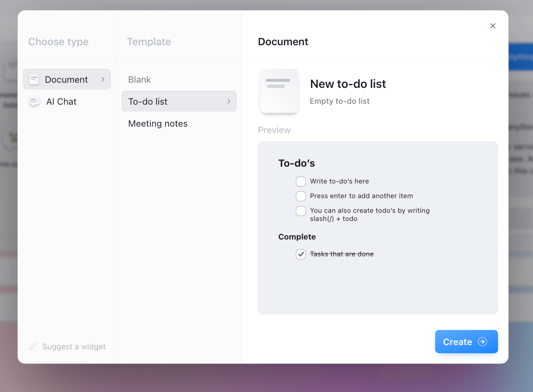This screenshot has width=533, height=392.
Task: Select the AI Chat type
Action: click(66, 102)
